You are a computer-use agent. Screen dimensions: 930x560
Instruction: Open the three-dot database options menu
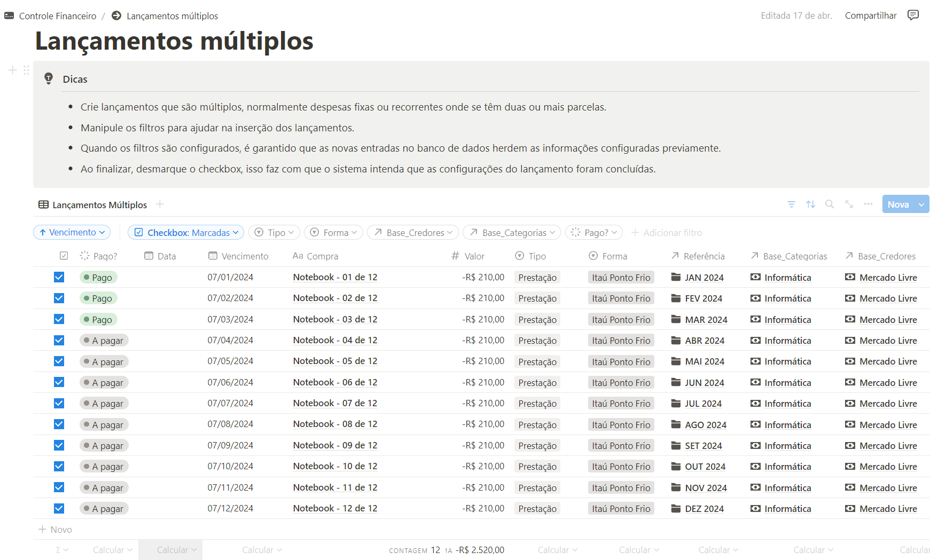[x=868, y=204]
